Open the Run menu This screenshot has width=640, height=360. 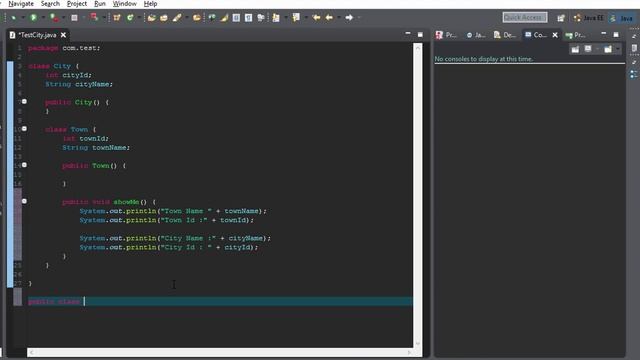coord(100,4)
